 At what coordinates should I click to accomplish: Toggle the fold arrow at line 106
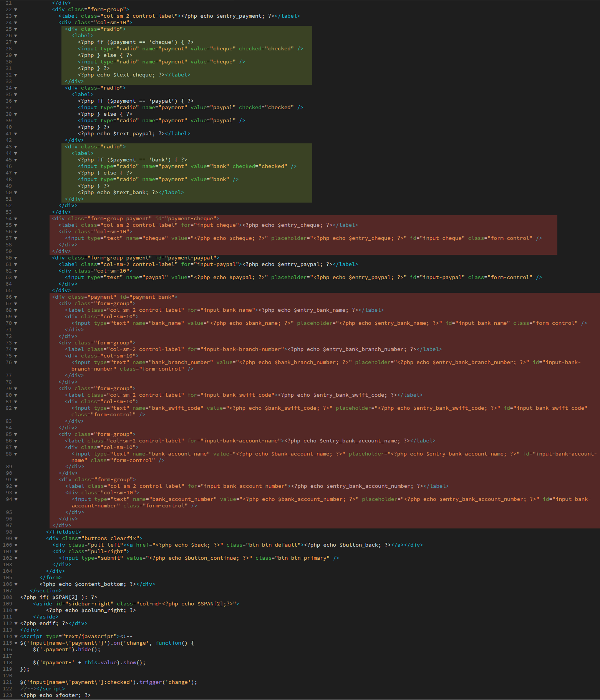click(16, 584)
